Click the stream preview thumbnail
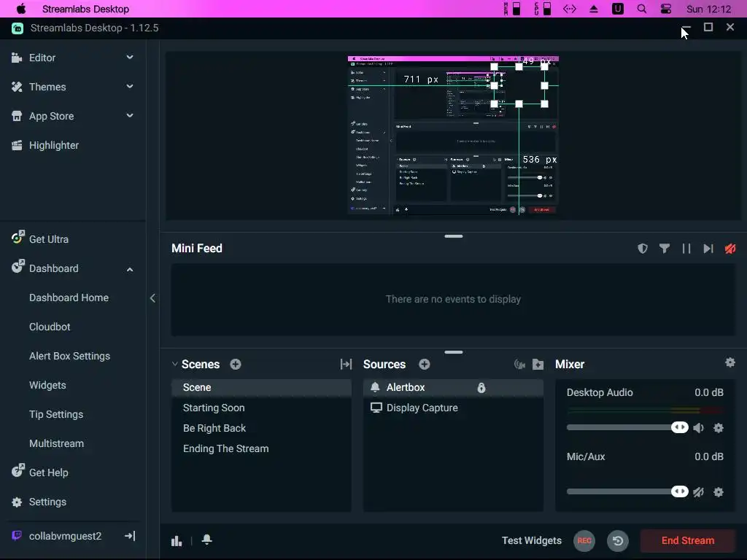 [x=453, y=136]
